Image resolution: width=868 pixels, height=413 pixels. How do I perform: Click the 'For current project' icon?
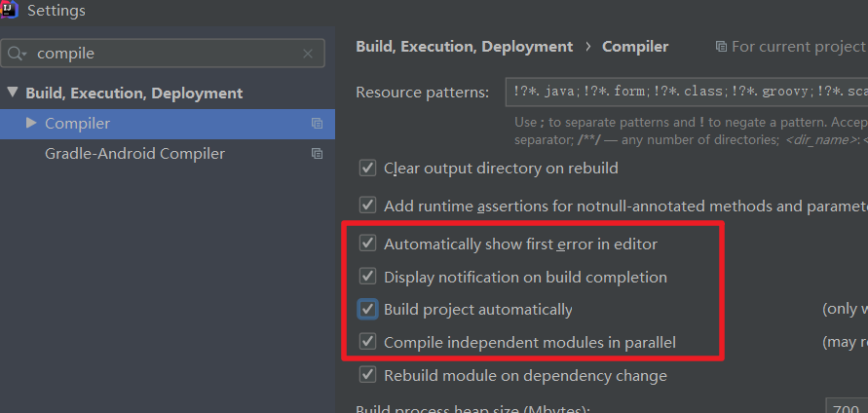[721, 46]
